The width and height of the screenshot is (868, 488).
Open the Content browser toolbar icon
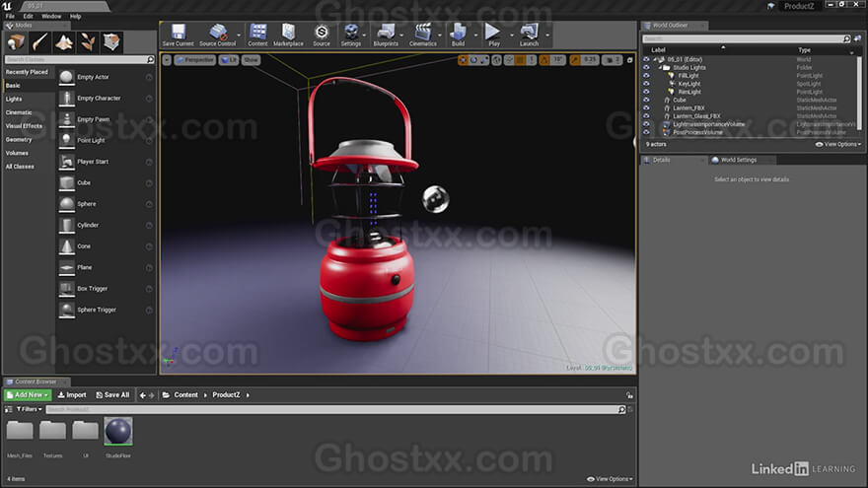click(x=257, y=35)
